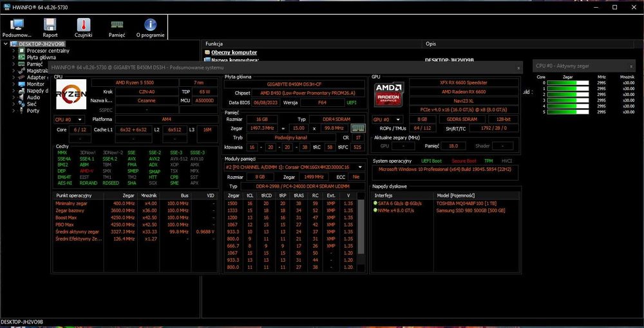Screen dimensions: 644x328
Task: Click the Boost Max row label
Action: 66,218
